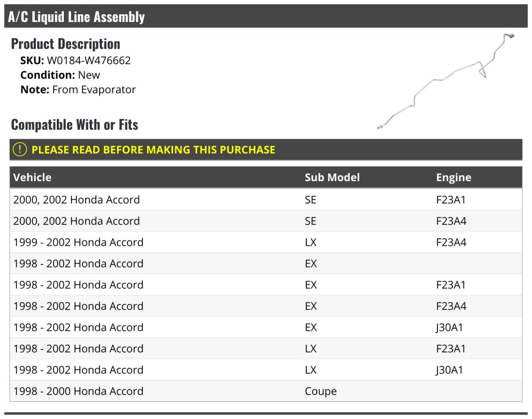Select the Accord EX J30A1 engine row
The image size is (532, 419).
266,327
